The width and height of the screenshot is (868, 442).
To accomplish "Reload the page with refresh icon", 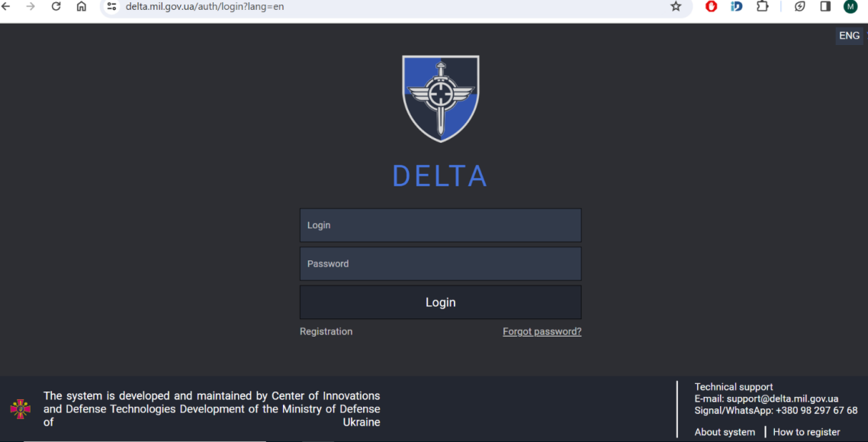I will [56, 7].
